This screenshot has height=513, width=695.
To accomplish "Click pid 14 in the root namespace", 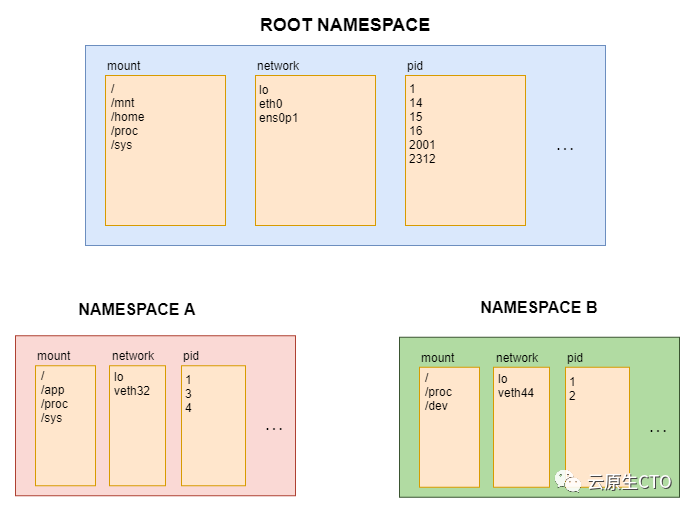I will (416, 103).
